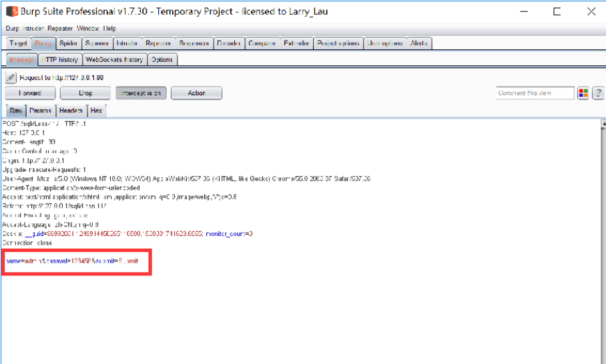Click the User-Agent header line
Image resolution: width=606 pixels, height=364 pixels.
[186, 179]
